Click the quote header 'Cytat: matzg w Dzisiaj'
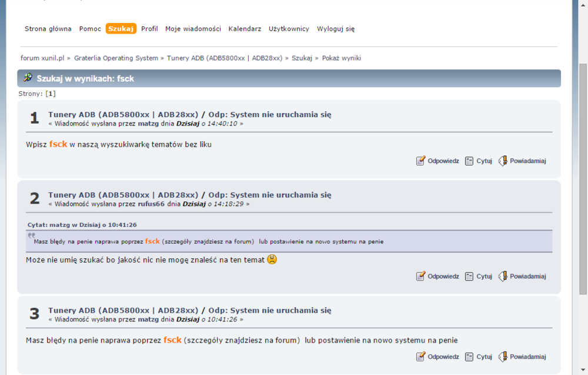The image size is (588, 375). [82, 224]
